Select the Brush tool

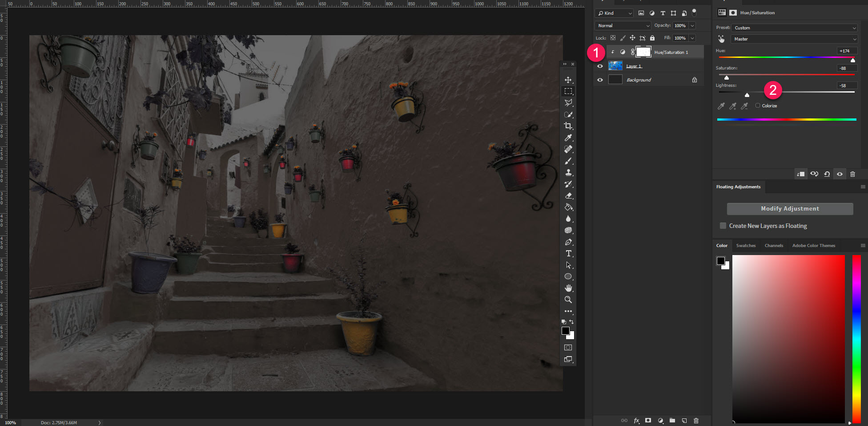(x=568, y=161)
